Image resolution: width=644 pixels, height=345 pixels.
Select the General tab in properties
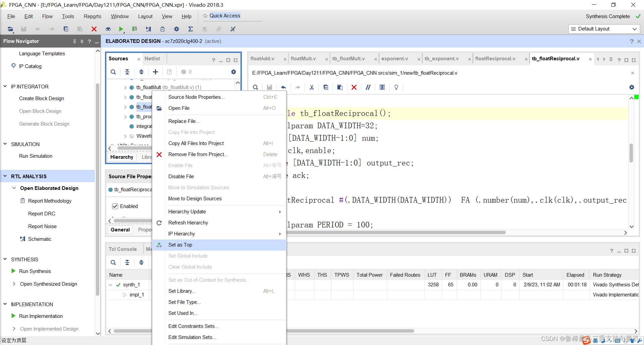point(120,230)
